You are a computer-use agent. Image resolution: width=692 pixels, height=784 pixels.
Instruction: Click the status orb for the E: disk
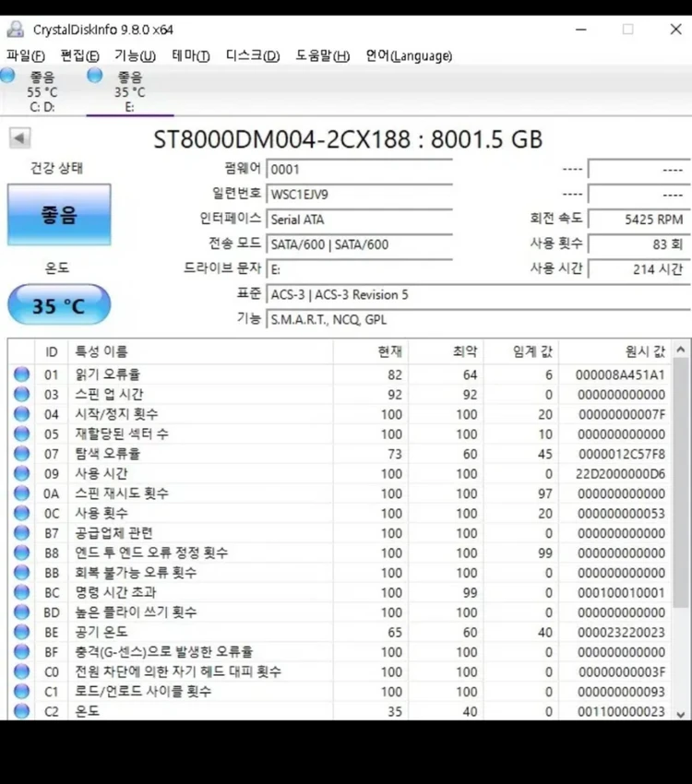pos(94,76)
